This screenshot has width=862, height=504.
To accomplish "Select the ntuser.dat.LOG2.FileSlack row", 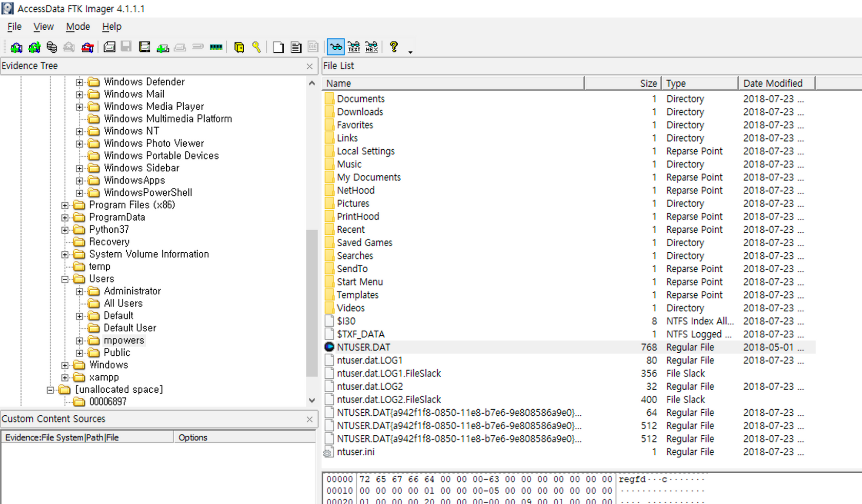I will 569,399.
